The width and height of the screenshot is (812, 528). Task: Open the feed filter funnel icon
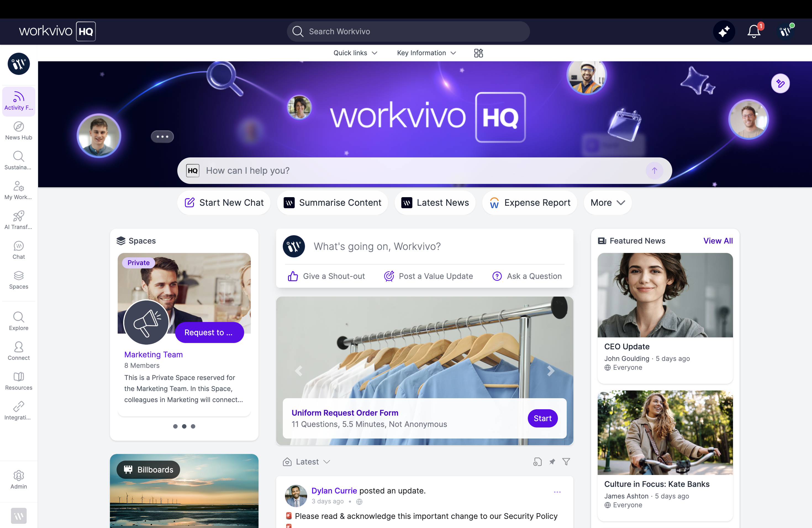click(566, 461)
